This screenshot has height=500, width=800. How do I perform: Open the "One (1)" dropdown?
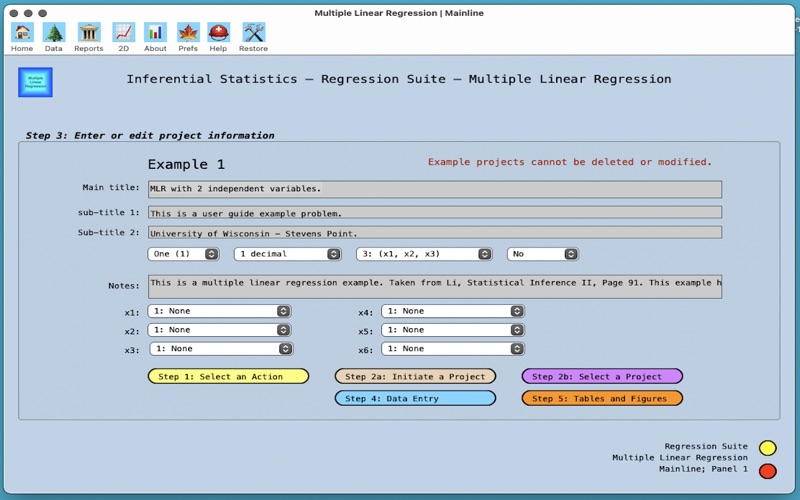pos(184,254)
